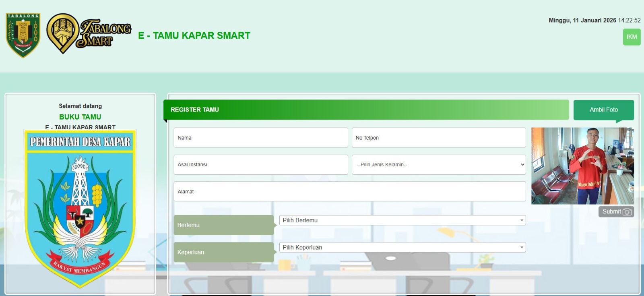Click the Tabalong Smart logo
The width and height of the screenshot is (644, 296).
[89, 34]
